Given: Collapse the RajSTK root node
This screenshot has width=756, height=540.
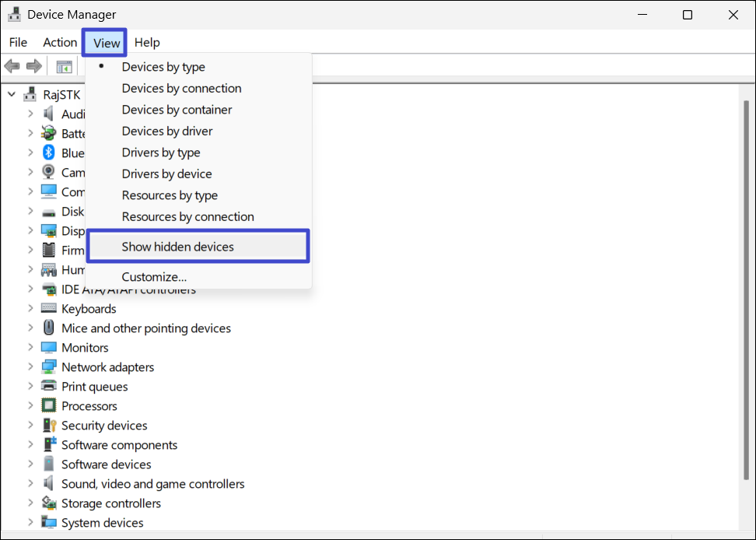Looking at the screenshot, I should pyautogui.click(x=12, y=95).
